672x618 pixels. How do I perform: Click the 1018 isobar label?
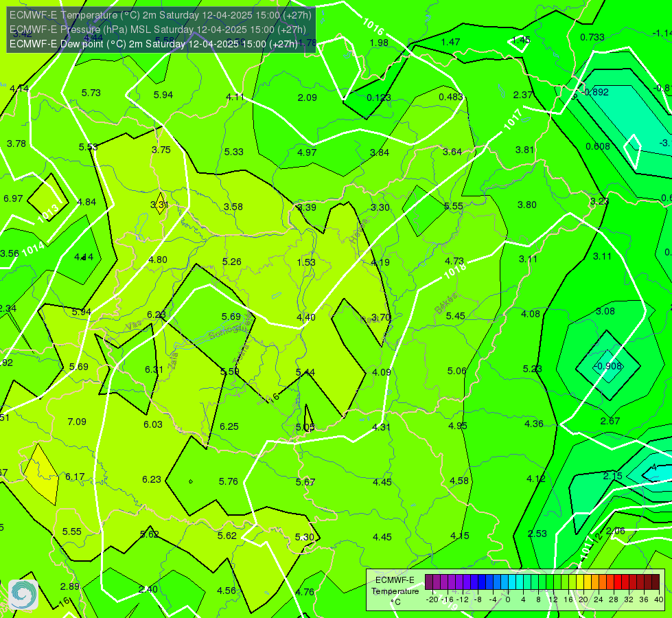[x=454, y=271]
